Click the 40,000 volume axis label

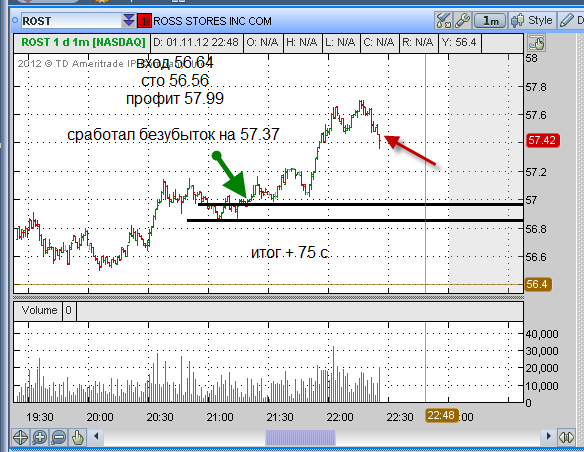[x=542, y=334]
